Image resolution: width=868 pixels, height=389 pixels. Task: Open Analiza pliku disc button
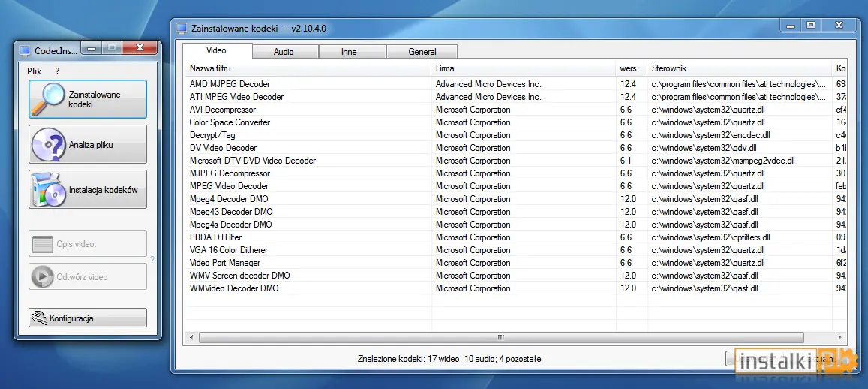tap(88, 144)
